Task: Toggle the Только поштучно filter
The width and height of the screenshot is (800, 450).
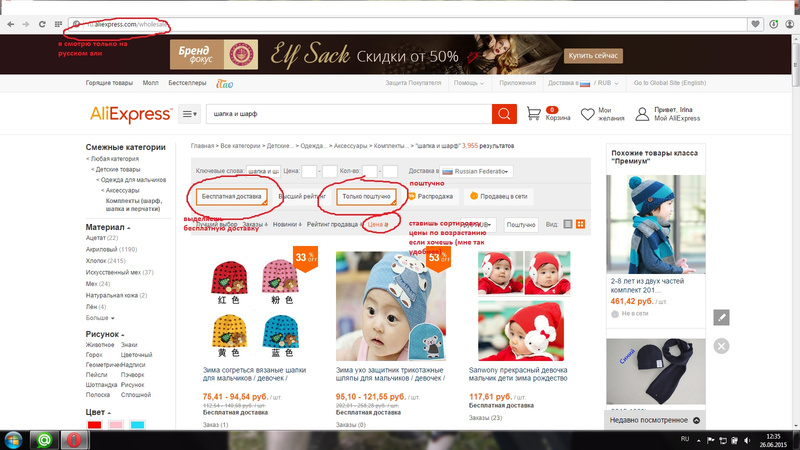Action: [x=366, y=196]
